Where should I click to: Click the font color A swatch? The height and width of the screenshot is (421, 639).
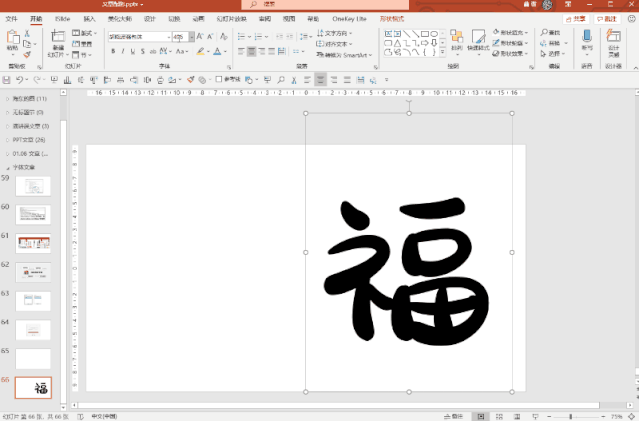[217, 51]
